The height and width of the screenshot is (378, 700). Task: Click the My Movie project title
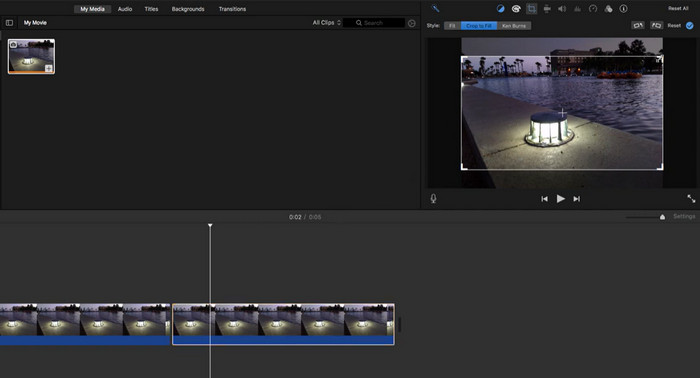(x=35, y=23)
